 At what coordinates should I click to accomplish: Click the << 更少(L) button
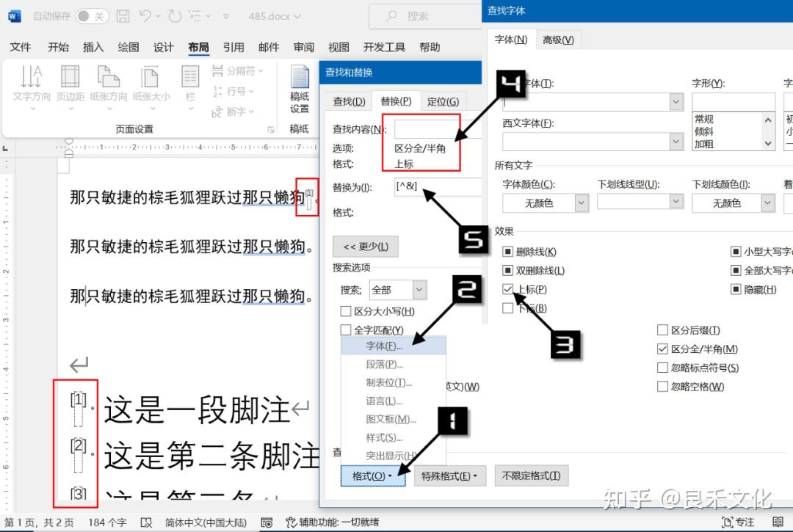coord(366,247)
